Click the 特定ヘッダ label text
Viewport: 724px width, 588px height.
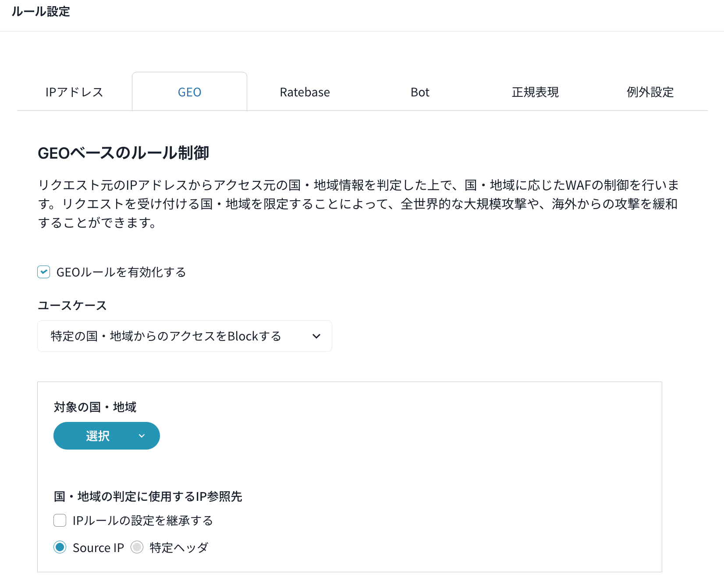[x=179, y=548]
